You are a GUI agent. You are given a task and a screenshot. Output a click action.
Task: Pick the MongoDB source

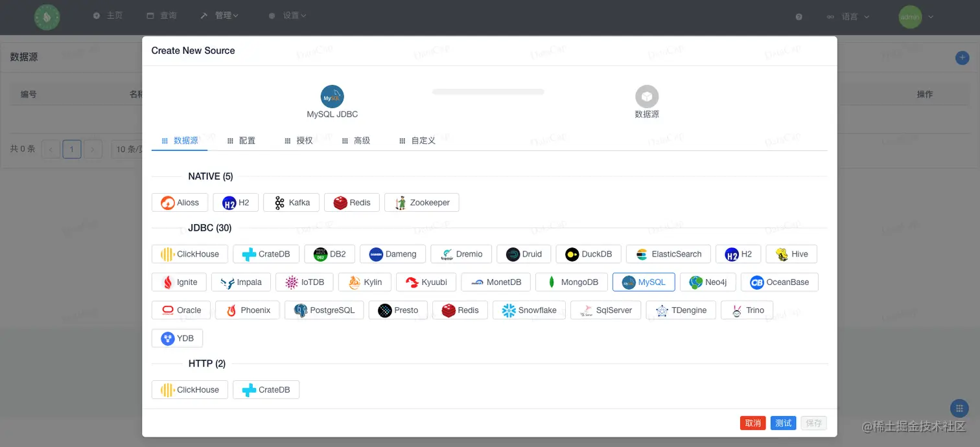(571, 282)
